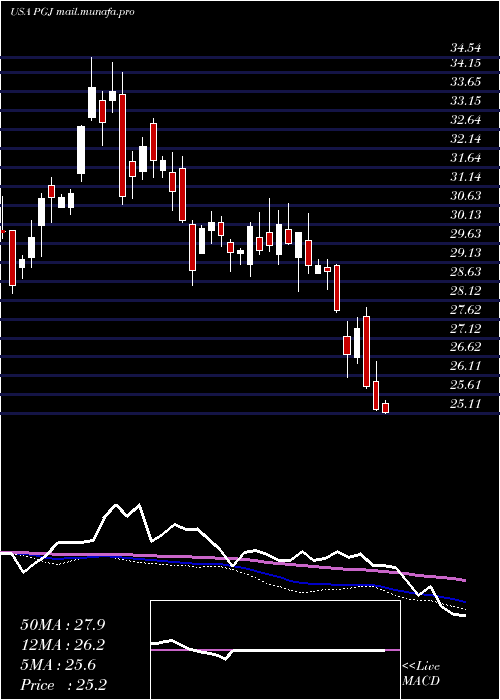The width and height of the screenshot is (500, 700).
Task: Click the last small red candlestick near 25.11
Action: point(385,408)
